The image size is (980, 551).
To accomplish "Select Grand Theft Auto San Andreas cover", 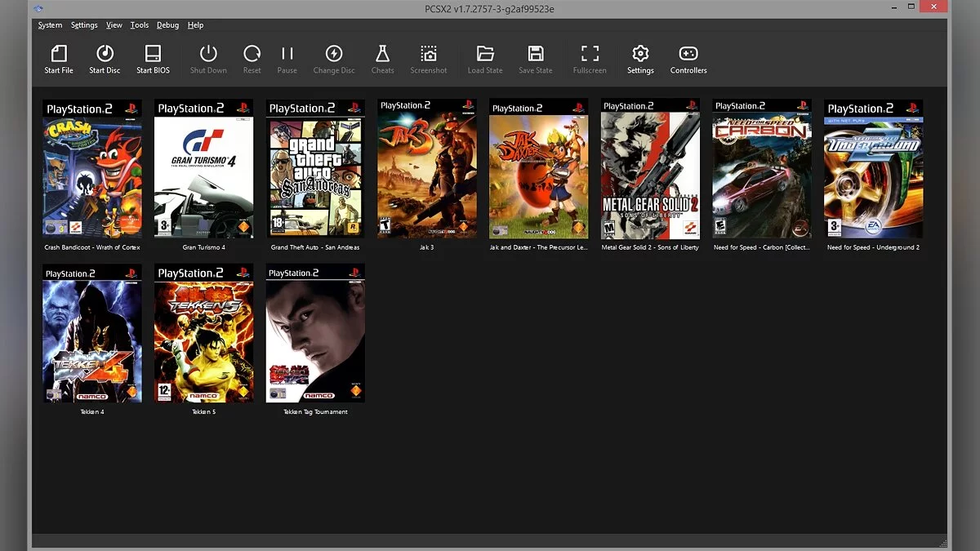I will (x=315, y=169).
